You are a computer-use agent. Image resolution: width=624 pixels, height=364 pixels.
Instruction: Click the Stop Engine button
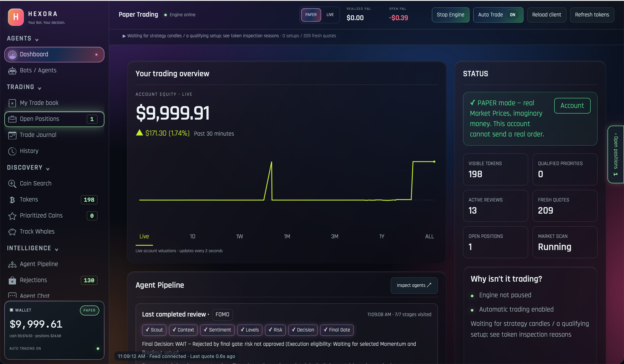click(x=450, y=15)
